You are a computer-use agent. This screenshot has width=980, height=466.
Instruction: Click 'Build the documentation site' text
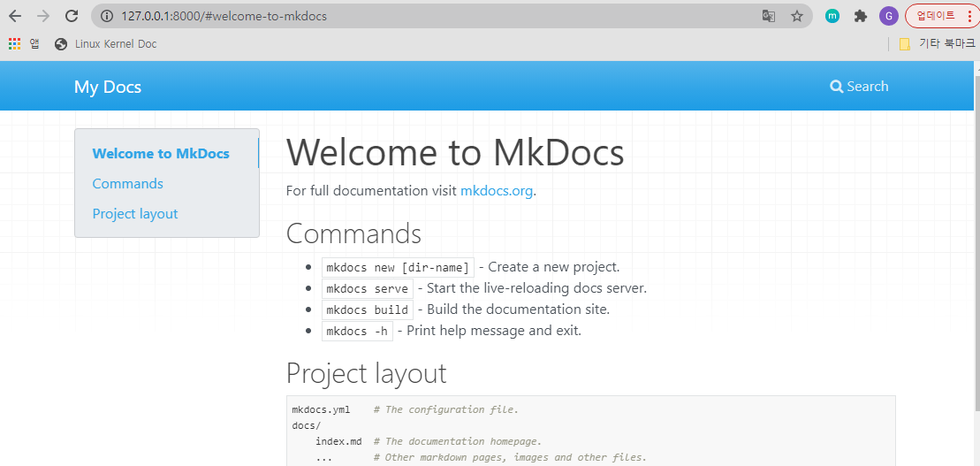(517, 309)
